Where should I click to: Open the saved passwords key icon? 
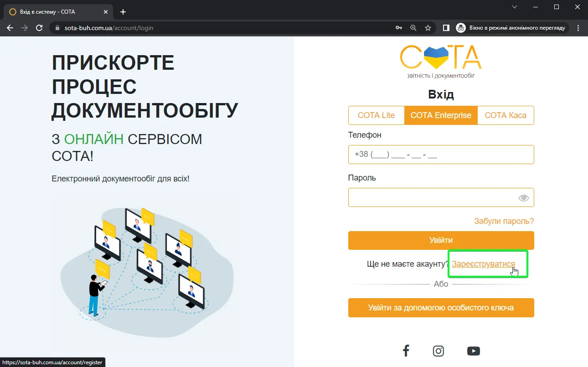tap(399, 28)
